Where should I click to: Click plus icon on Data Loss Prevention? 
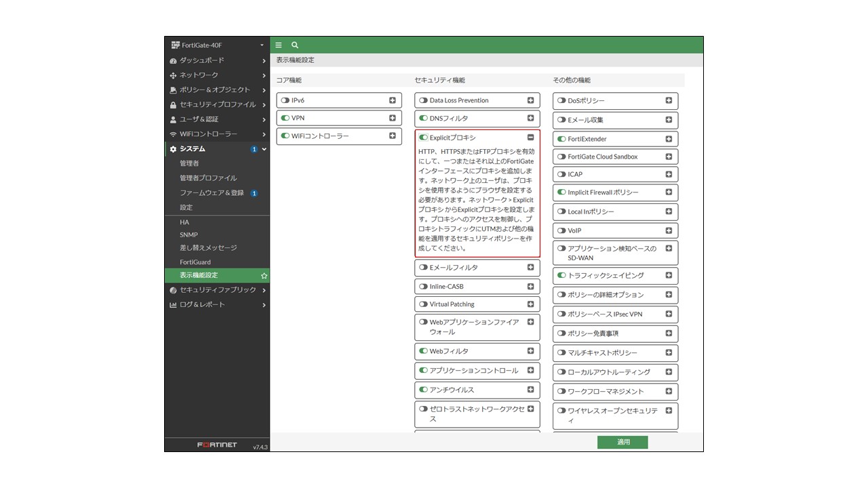[530, 100]
